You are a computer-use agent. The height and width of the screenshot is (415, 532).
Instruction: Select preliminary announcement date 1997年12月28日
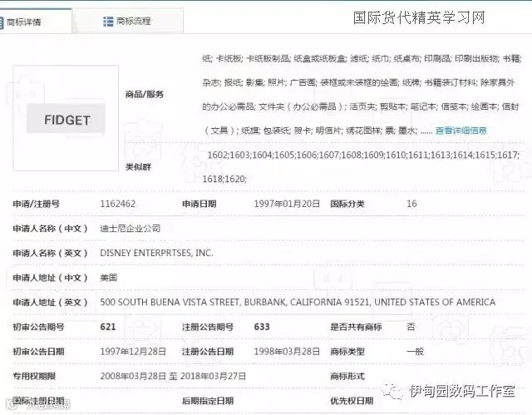133,352
